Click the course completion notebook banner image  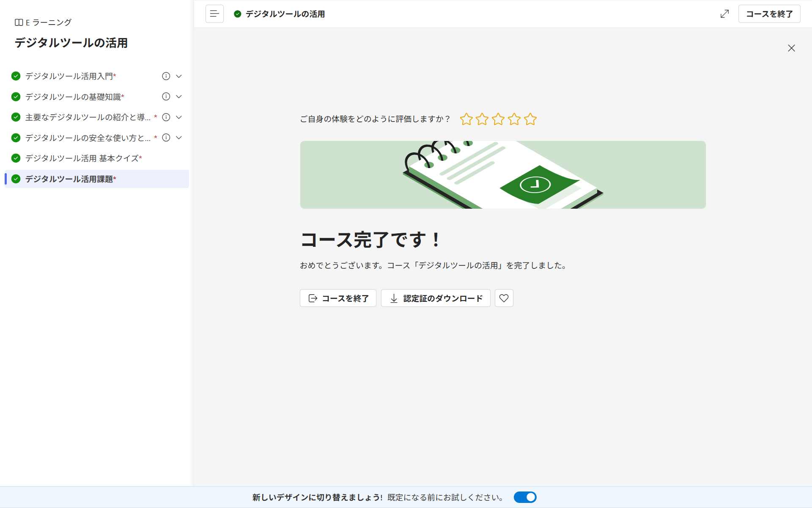pos(503,175)
